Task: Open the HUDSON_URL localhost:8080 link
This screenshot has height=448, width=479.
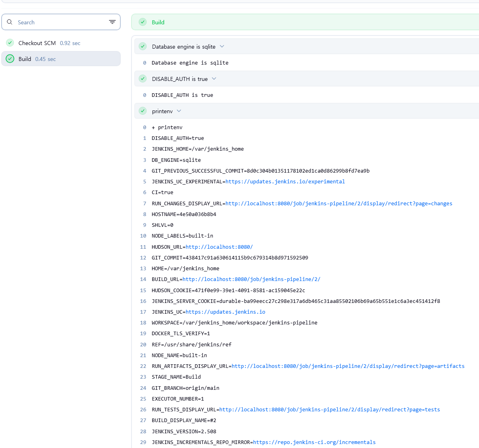Action: tap(219, 247)
